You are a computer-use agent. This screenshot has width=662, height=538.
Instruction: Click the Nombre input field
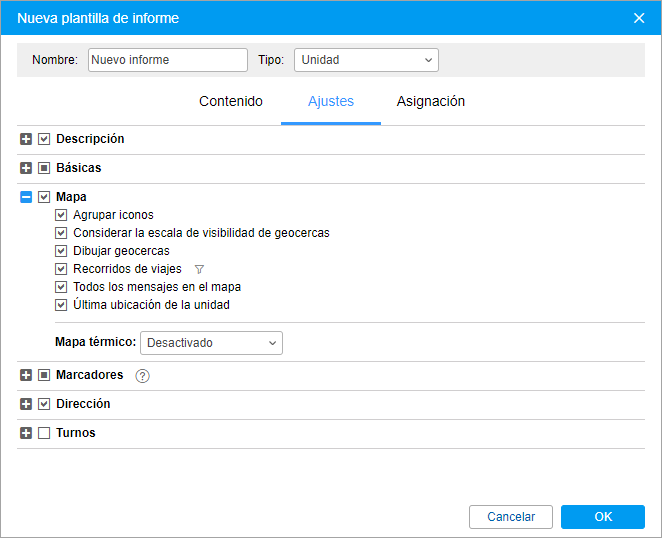tap(167, 60)
